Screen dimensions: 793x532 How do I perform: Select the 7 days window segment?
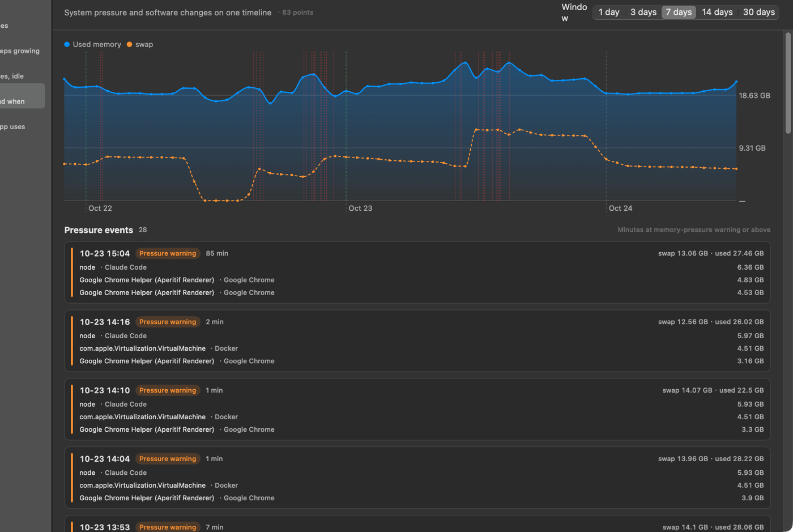[x=679, y=12]
